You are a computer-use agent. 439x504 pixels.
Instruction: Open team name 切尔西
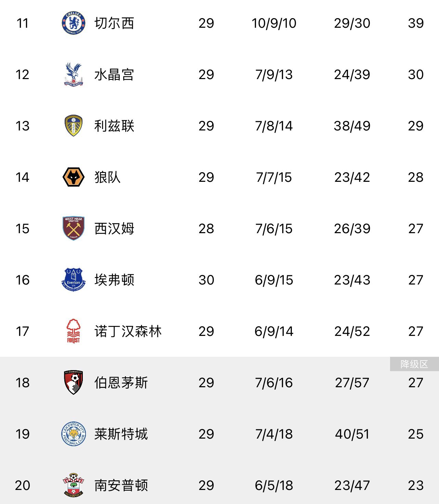(114, 23)
